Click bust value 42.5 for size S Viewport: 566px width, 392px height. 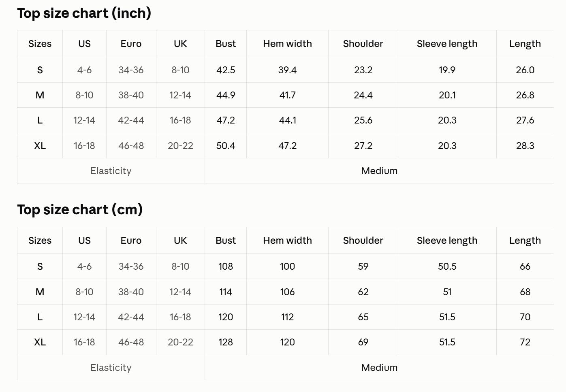point(226,70)
